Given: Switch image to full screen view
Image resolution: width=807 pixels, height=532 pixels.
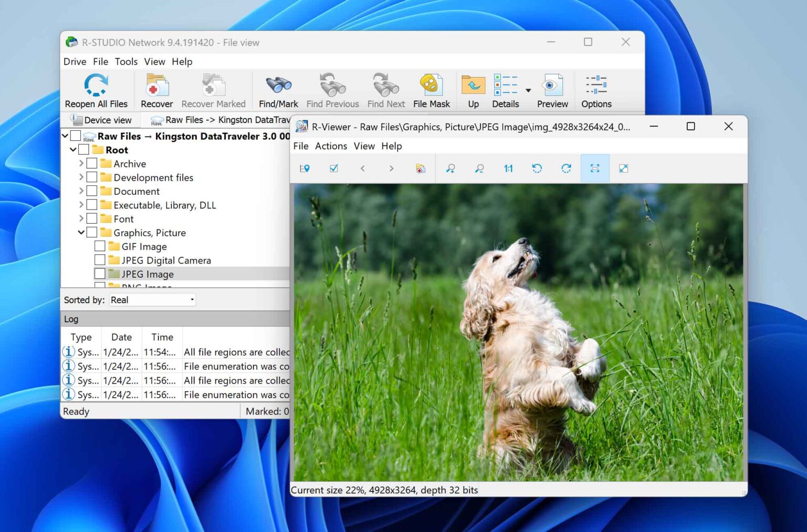Looking at the screenshot, I should click(x=623, y=168).
